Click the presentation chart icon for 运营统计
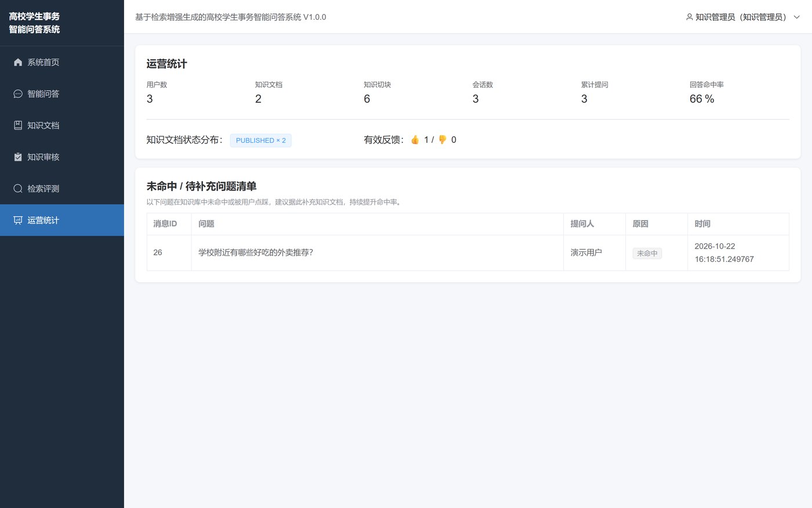Screen dimensions: 812x508 [18, 221]
